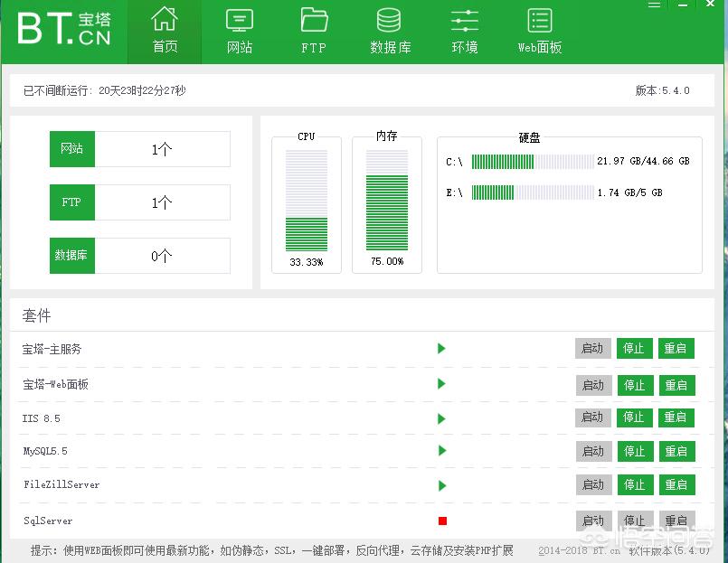This screenshot has height=563, width=728.
Task: Click the 数据库 count tile
Action: click(140, 256)
